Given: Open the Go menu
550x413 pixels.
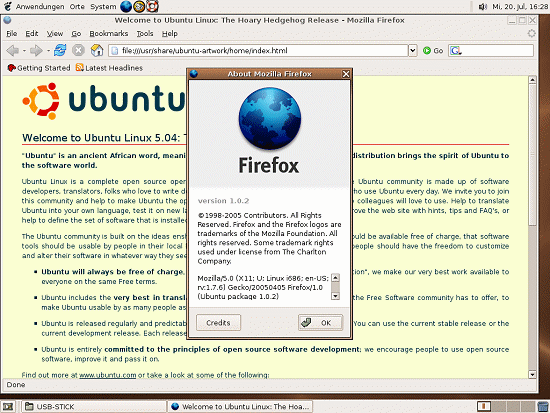Looking at the screenshot, I should point(76,34).
